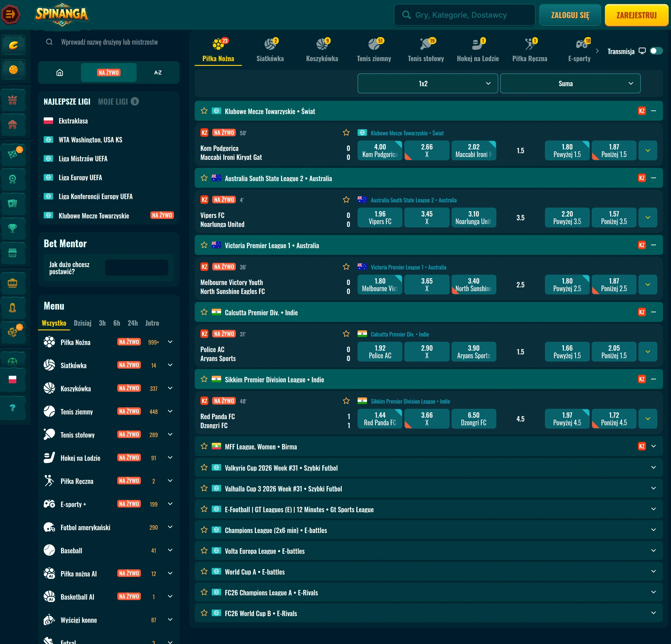Click the ZAREJESTRUJ button

[636, 15]
